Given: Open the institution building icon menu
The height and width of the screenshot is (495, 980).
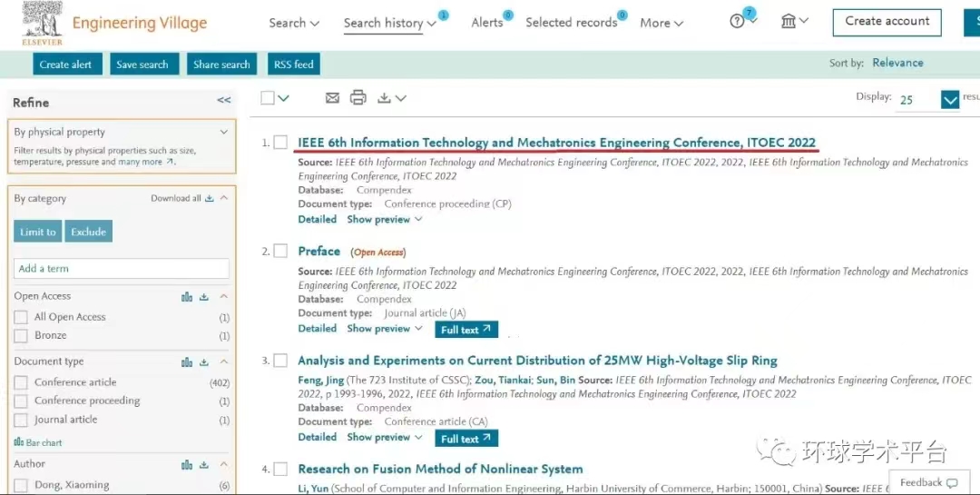Looking at the screenshot, I should [789, 21].
